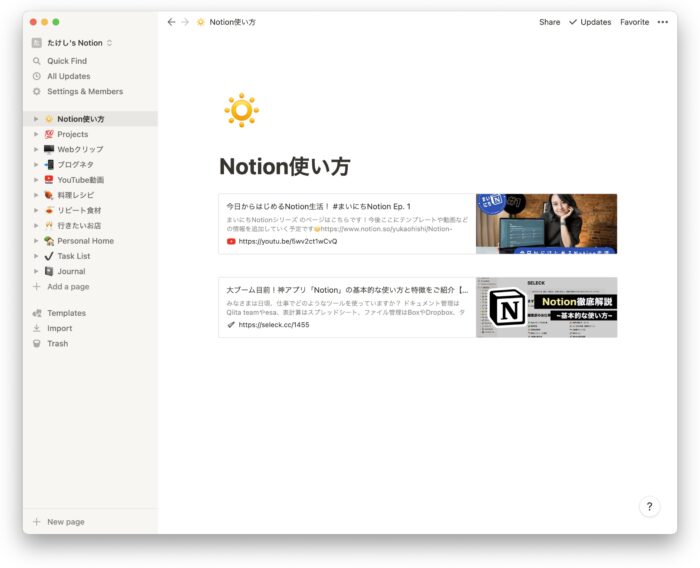
Task: Open the help question mark button
Action: click(649, 507)
